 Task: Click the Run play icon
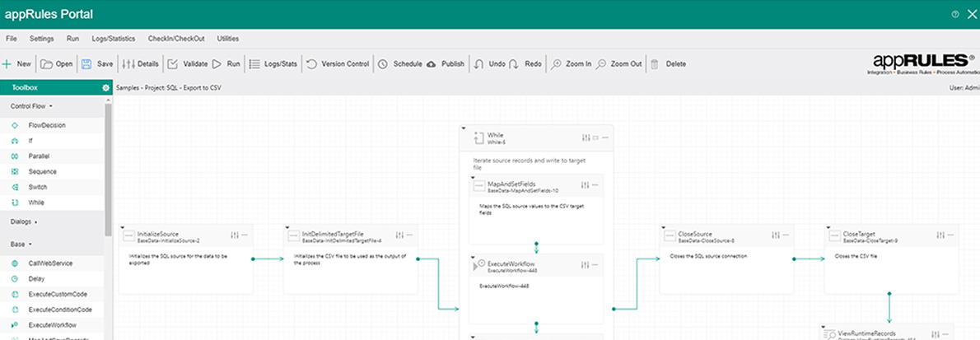(x=217, y=63)
